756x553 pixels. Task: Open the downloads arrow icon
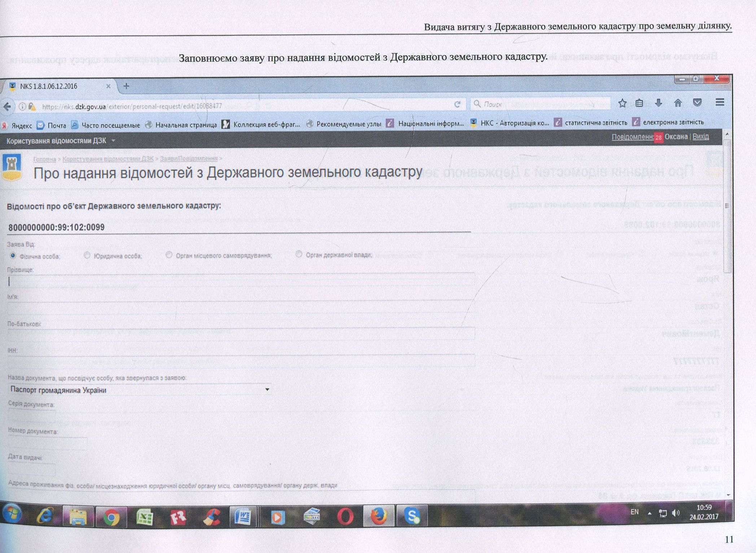pyautogui.click(x=659, y=103)
